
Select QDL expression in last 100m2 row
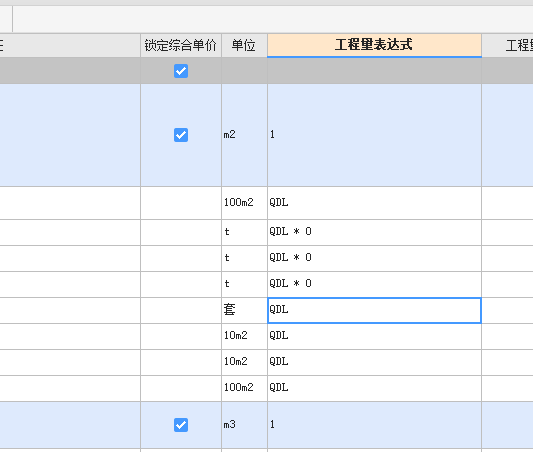point(374,388)
